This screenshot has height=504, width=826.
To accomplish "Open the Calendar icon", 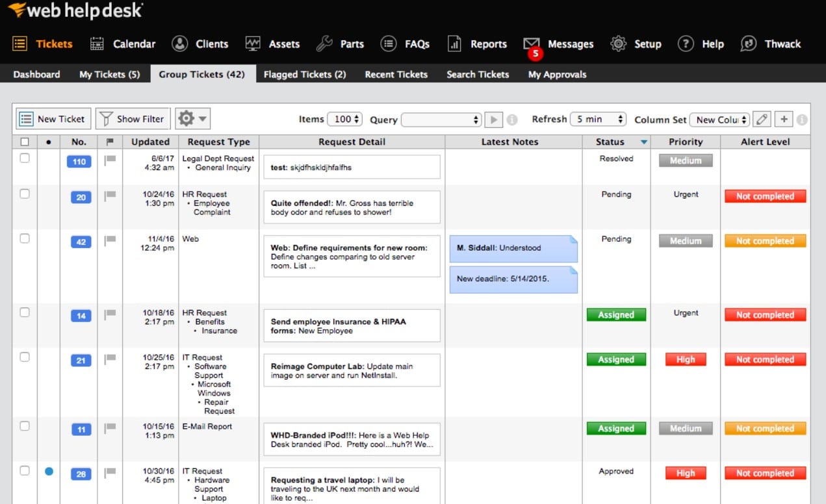I will (x=97, y=44).
